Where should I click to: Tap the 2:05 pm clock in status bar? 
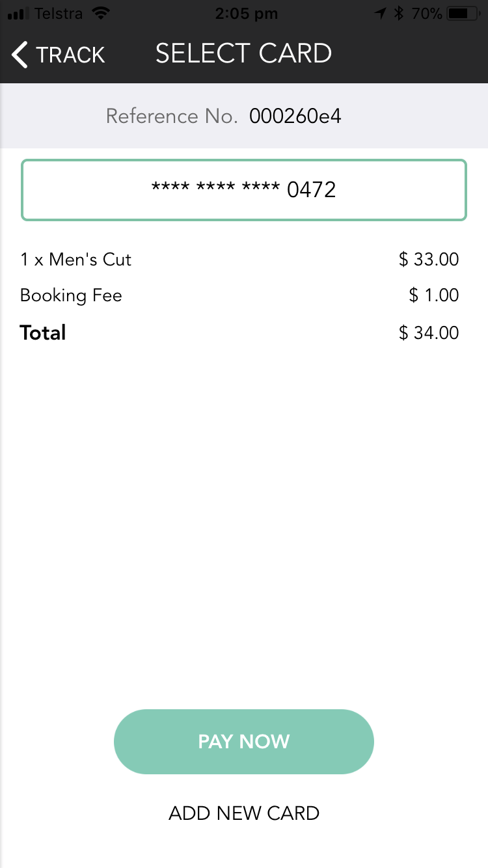246,14
